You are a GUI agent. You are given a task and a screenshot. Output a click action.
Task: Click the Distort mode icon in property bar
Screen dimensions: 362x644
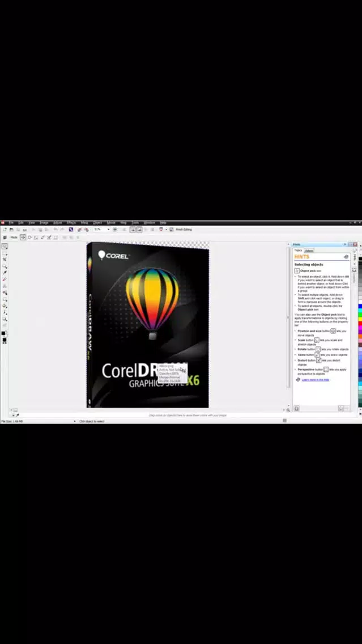[49, 238]
